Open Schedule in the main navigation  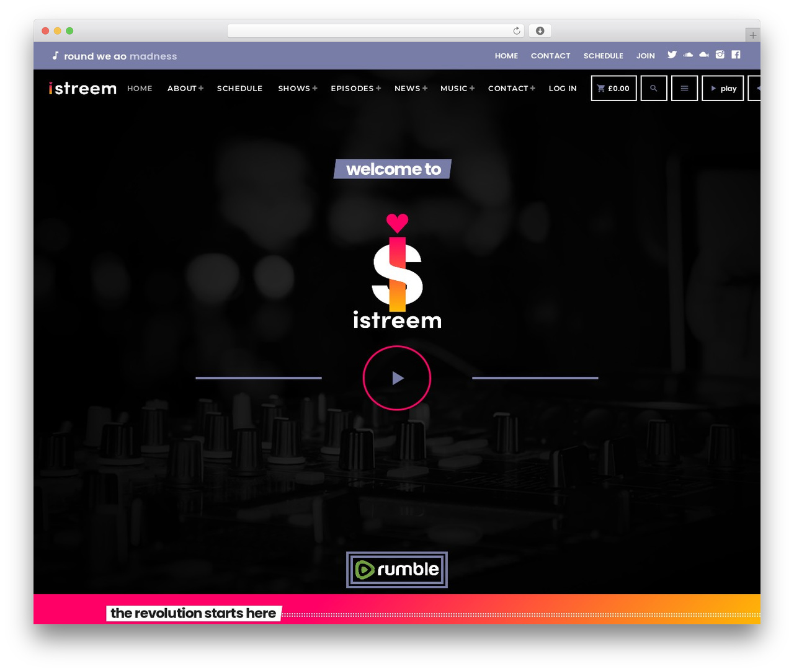click(x=240, y=88)
